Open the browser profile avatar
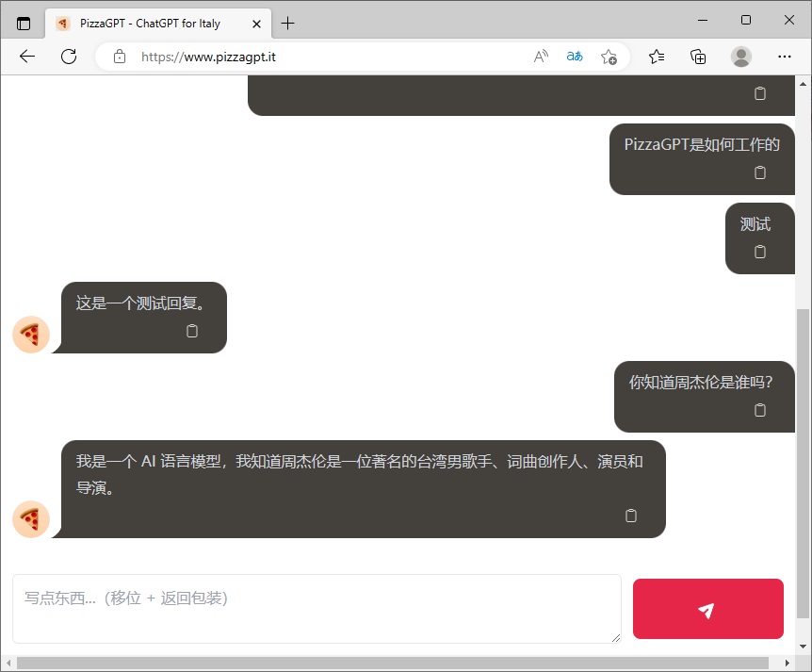The width and height of the screenshot is (812, 672). coord(741,57)
